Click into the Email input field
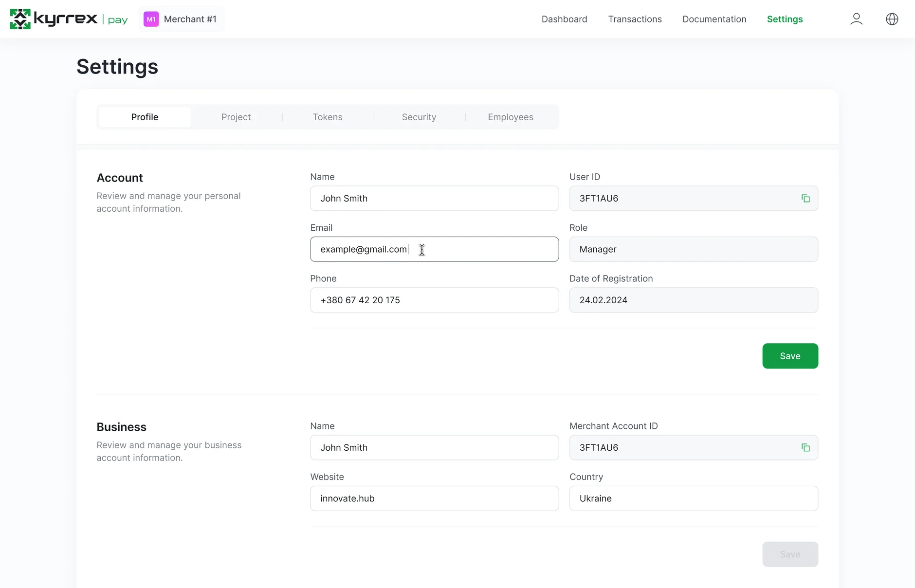Viewport: 915px width, 588px height. (434, 249)
